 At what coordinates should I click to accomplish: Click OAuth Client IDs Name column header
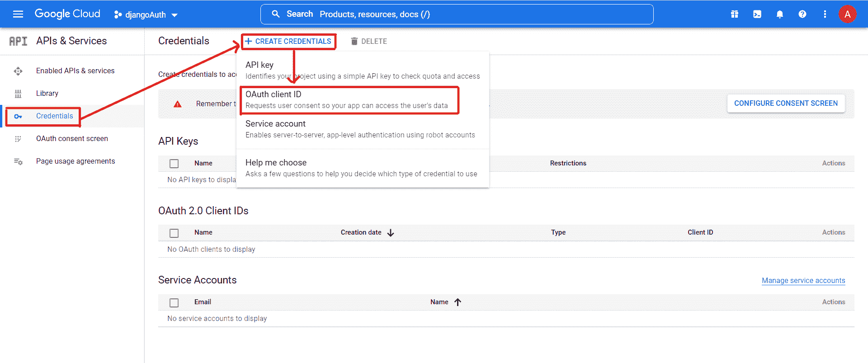pos(203,232)
